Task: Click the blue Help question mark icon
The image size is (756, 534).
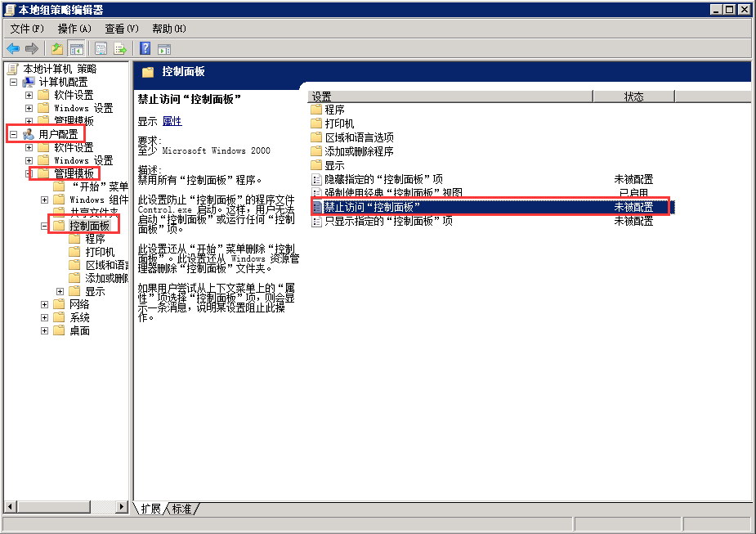Action: click(145, 49)
